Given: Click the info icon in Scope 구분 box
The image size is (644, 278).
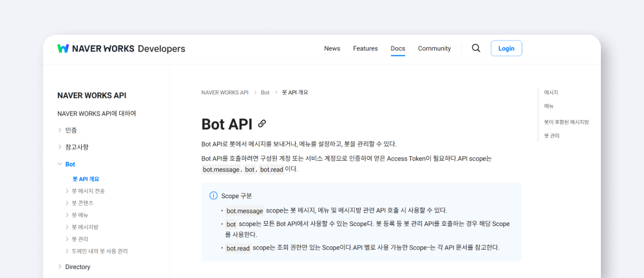Looking at the screenshot, I should [213, 195].
